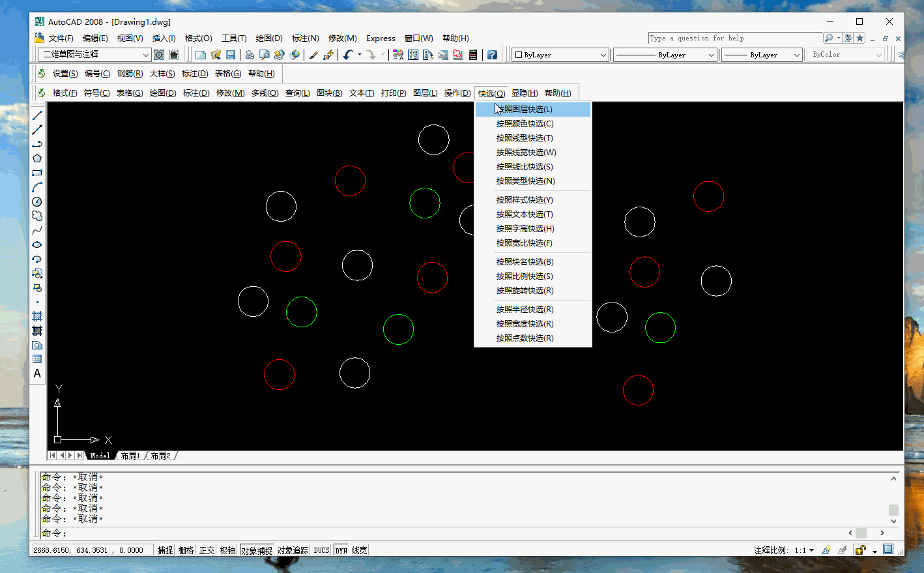Screen dimensions: 924x573
Task: Choose 按照半径快选(R) from menu
Action: [533, 310]
